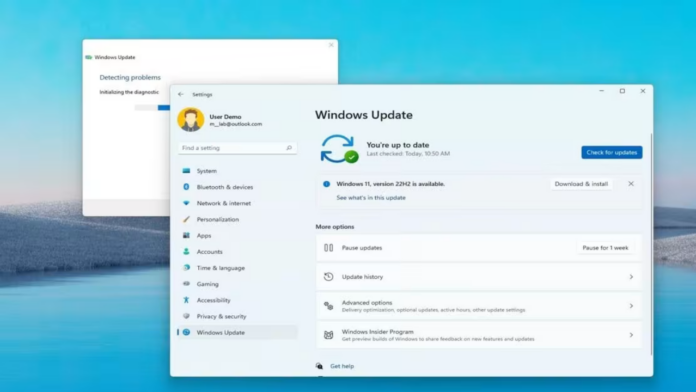Click the update sync status icon
696x392 pixels.
[x=339, y=149]
